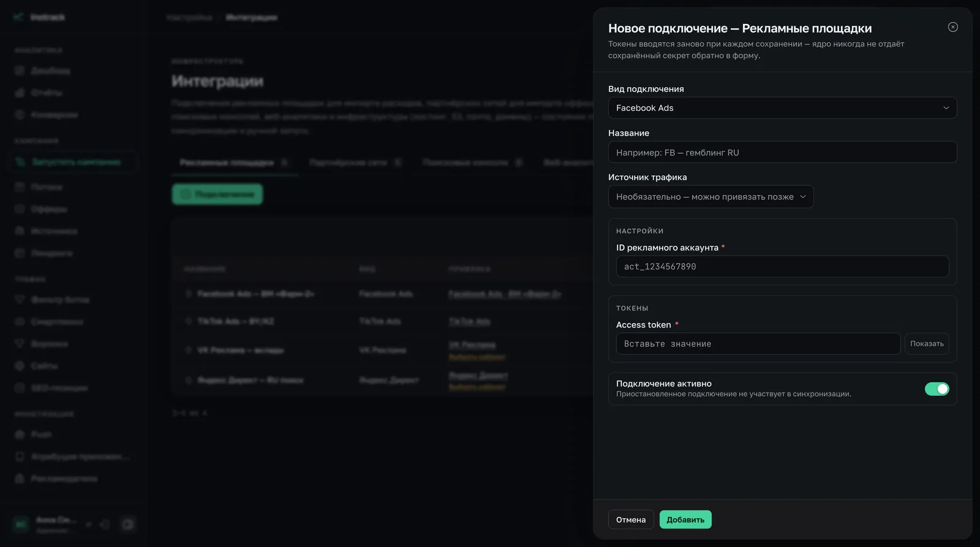
Task: Close the Новое подключение dialog
Action: [x=952, y=27]
